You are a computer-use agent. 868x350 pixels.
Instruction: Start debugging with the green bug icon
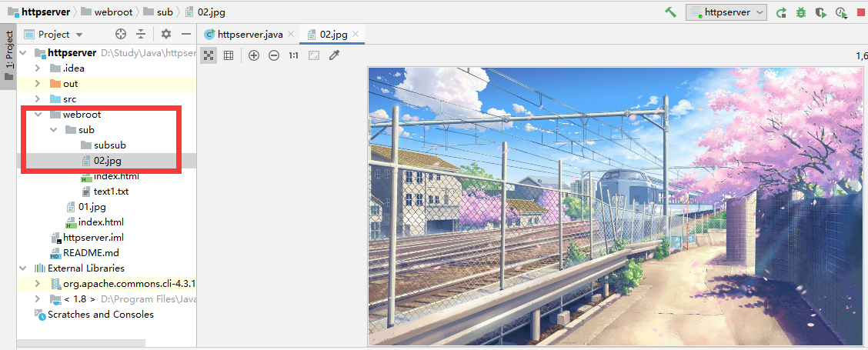point(800,13)
